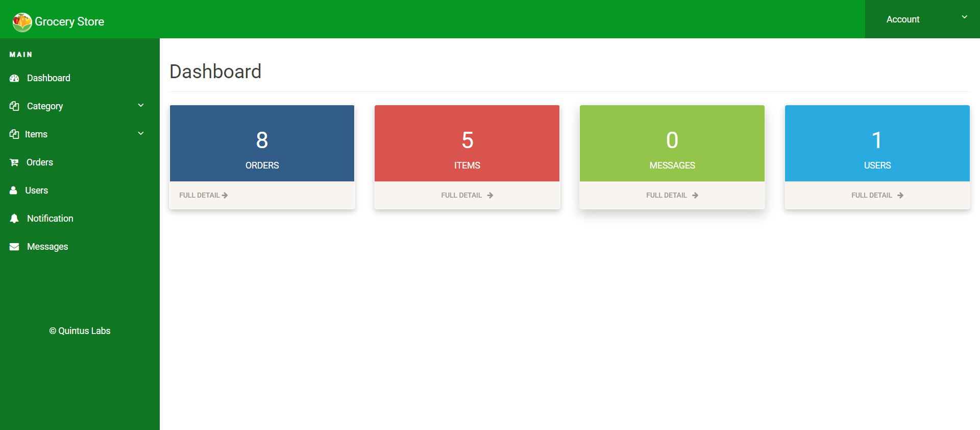The width and height of the screenshot is (980, 430).
Task: Click the Notification bell icon
Action: pyautogui.click(x=14, y=219)
